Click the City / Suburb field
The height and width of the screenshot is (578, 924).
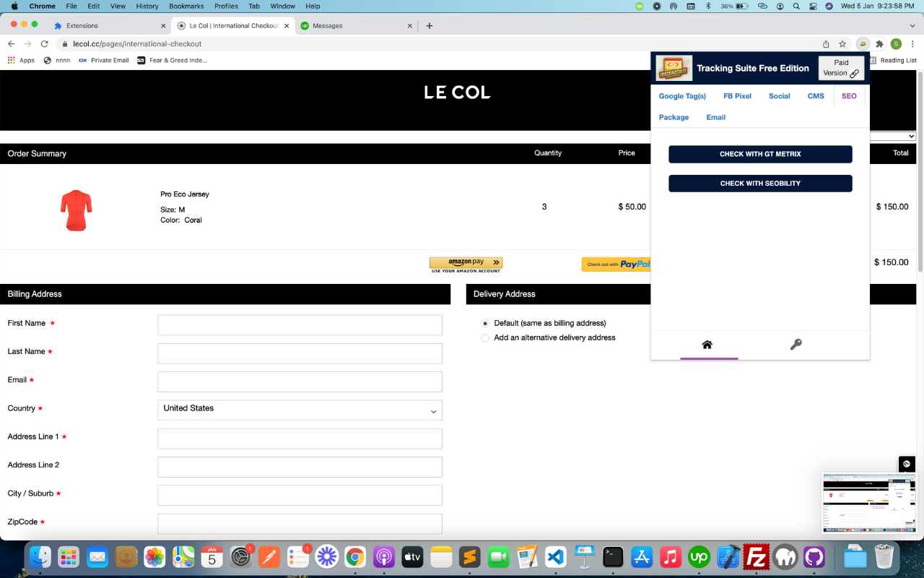(300, 495)
